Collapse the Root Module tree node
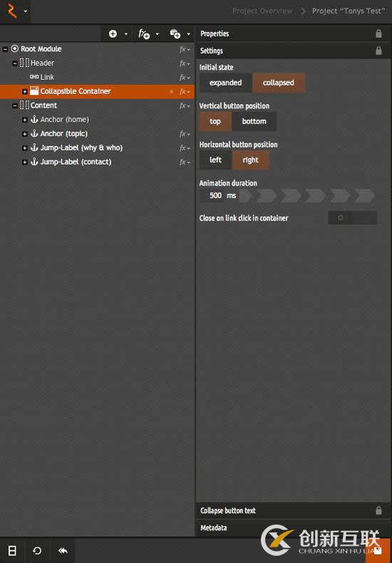The width and height of the screenshot is (392, 563). click(5, 49)
